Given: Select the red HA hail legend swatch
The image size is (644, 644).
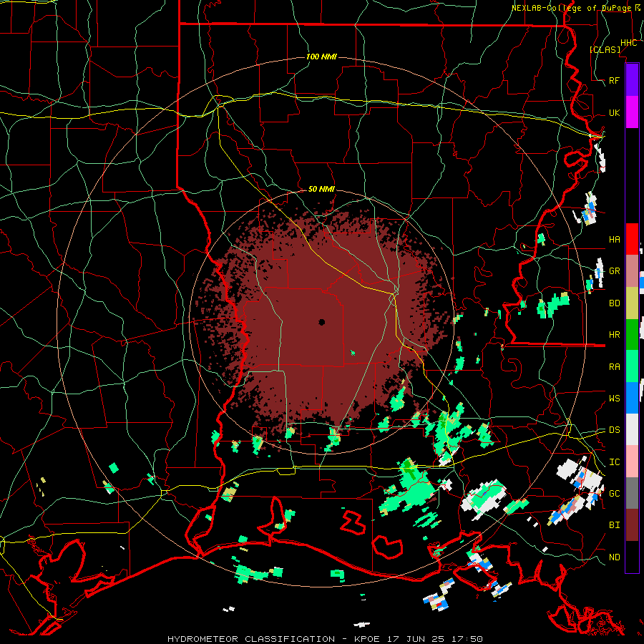Looking at the screenshot, I should click(632, 239).
